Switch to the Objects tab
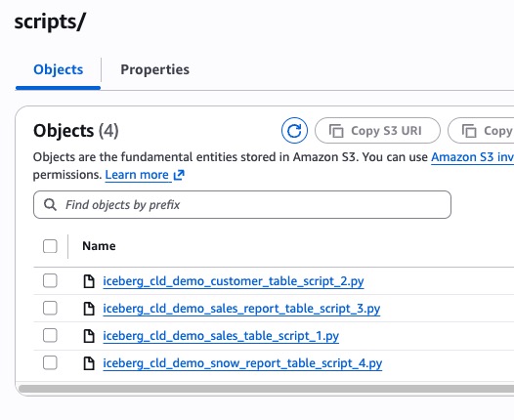The image size is (514, 420). [x=58, y=69]
